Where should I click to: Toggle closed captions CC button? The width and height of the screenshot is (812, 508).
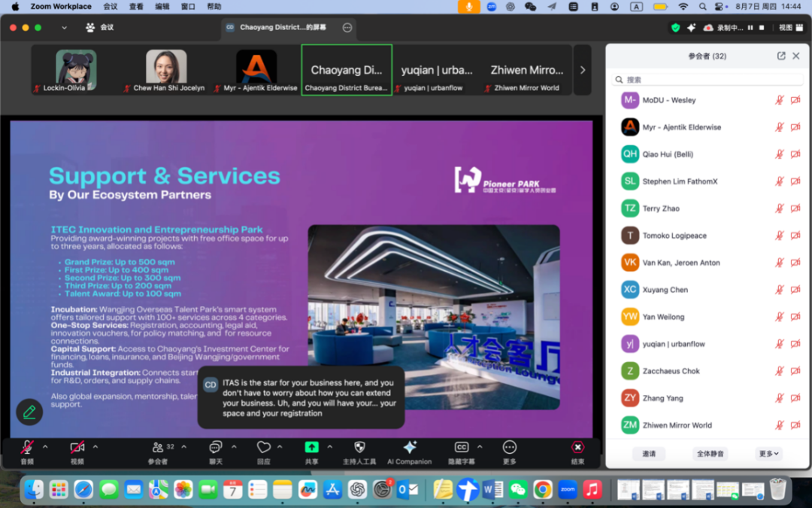pos(462,447)
